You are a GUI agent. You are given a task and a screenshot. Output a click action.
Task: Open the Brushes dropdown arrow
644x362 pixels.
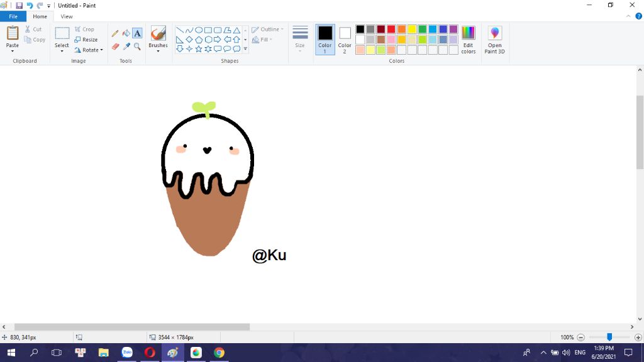(x=158, y=51)
